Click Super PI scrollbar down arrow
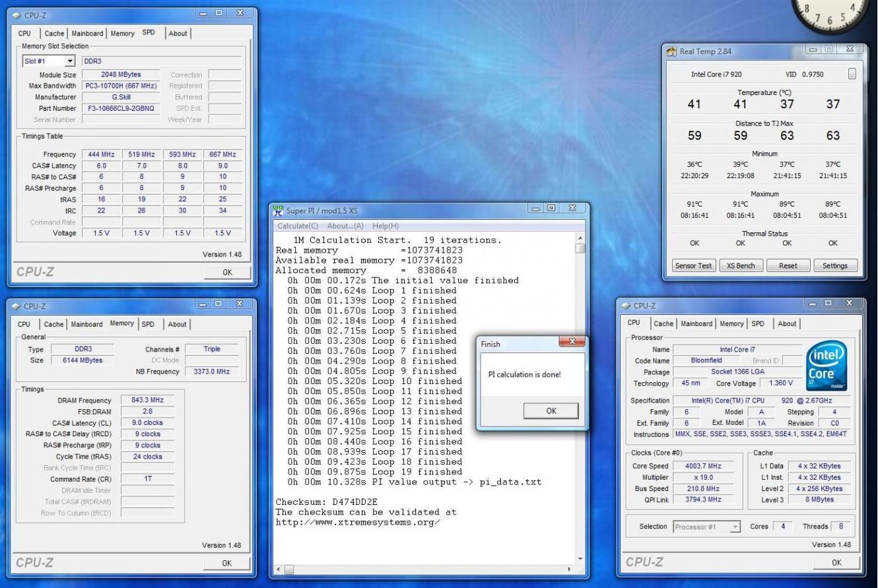 pos(580,558)
